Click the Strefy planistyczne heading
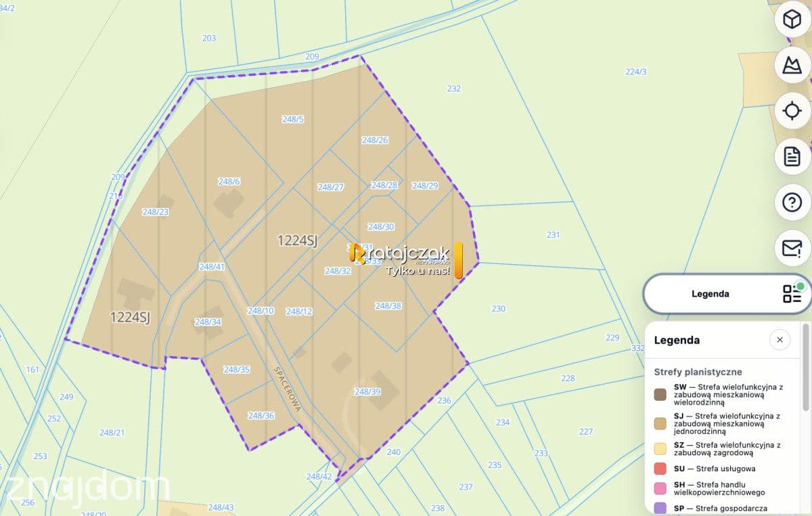The height and width of the screenshot is (516, 812). coord(698,372)
